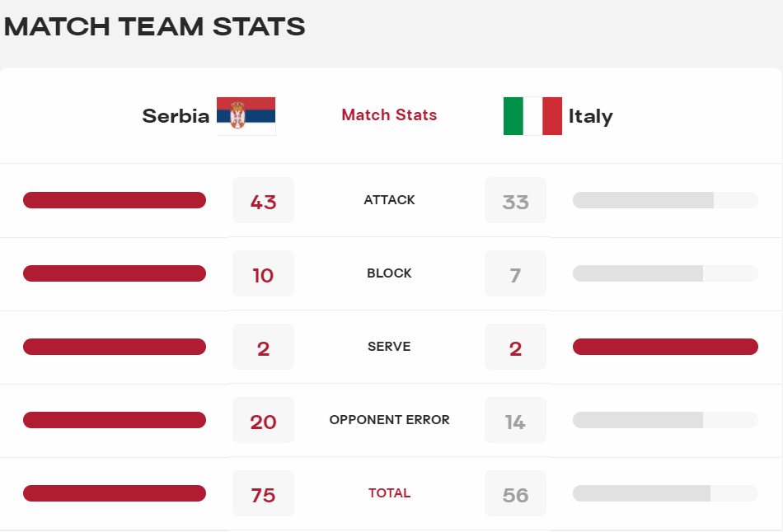Click Serbia's attack score 43
The width and height of the screenshot is (783, 532).
(x=263, y=201)
